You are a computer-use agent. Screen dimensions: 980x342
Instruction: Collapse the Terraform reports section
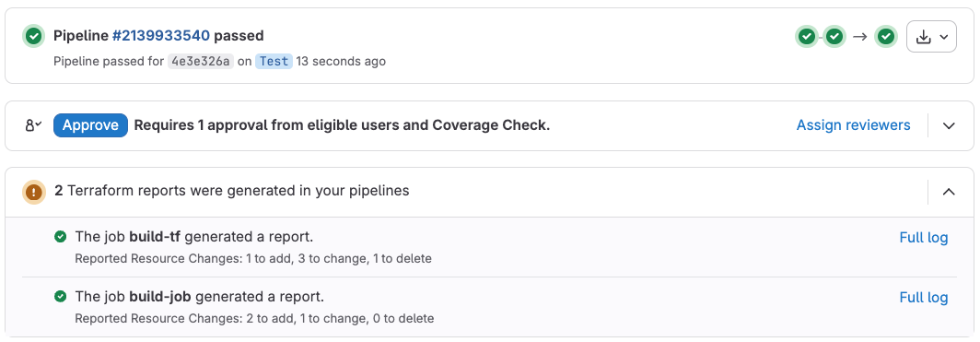(x=949, y=192)
